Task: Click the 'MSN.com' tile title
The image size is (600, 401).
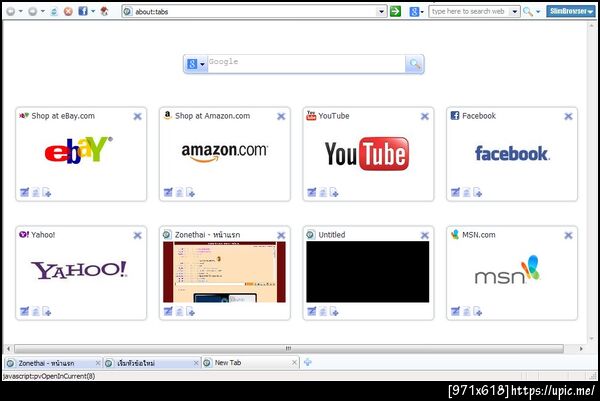Action: pos(479,235)
